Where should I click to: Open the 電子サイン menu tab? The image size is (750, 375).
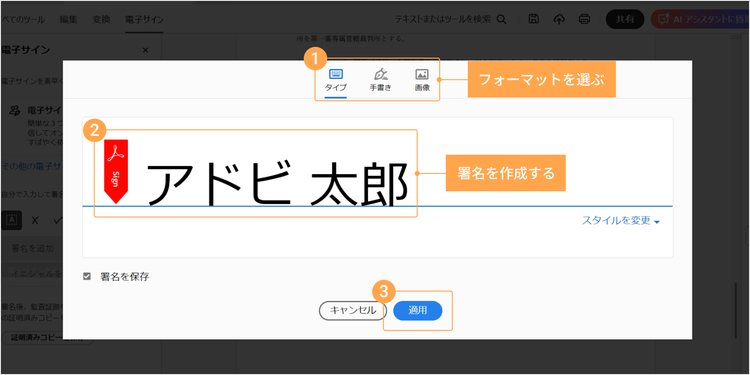tap(144, 20)
